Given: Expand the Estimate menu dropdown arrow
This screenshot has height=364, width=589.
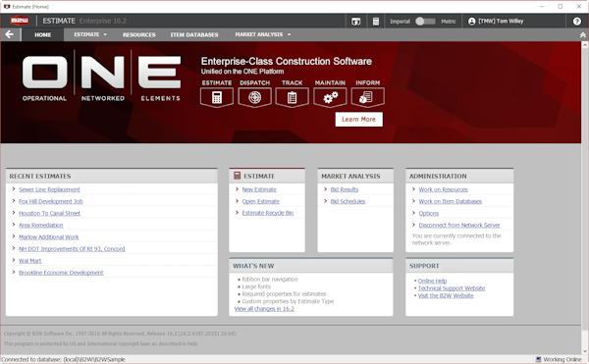Looking at the screenshot, I should (x=105, y=34).
